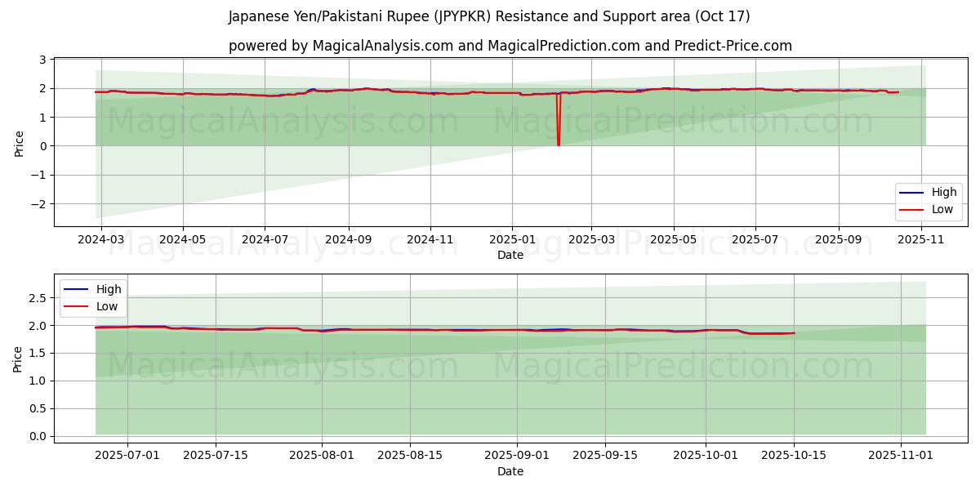
Task: Select the 2024-03 date tick on top chart
Action: click(x=100, y=240)
